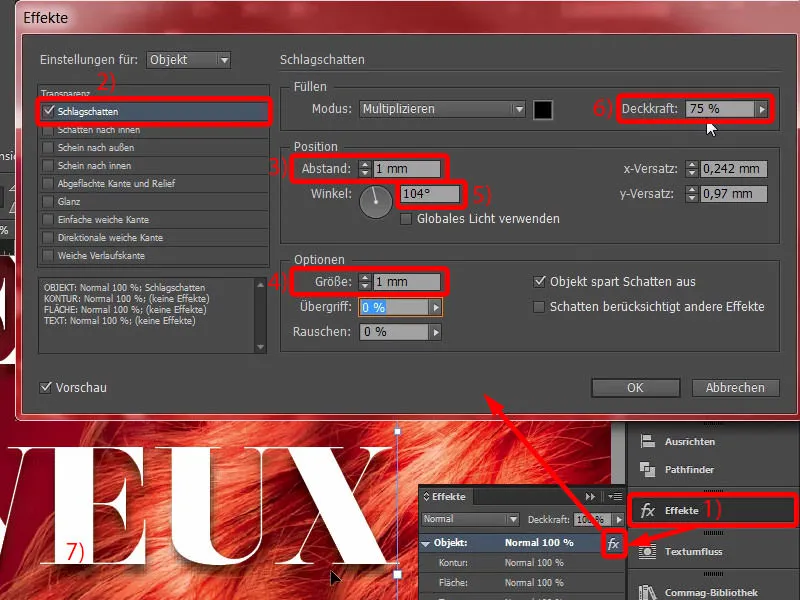Image resolution: width=800 pixels, height=600 pixels.
Task: Enable Weiche Verlaufskante checkbox
Action: coord(48,256)
